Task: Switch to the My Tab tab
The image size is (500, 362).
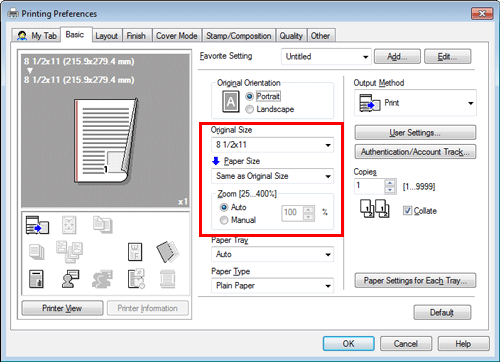Action: 36,35
